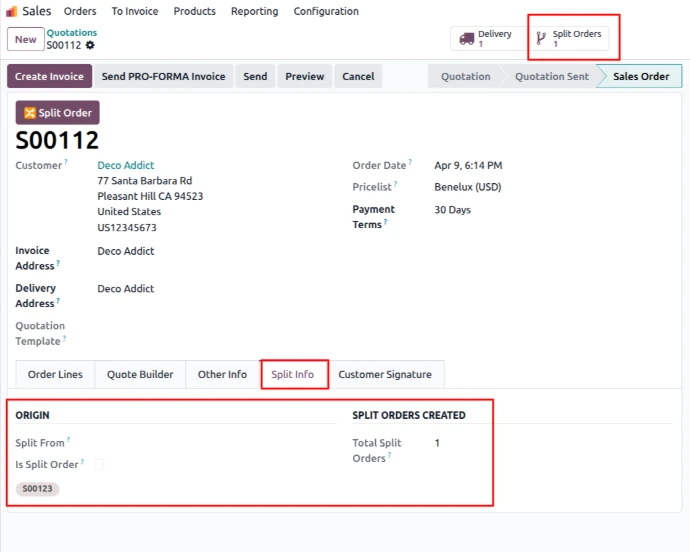This screenshot has width=690, height=552.
Task: Open the Orders menu
Action: [x=80, y=12]
